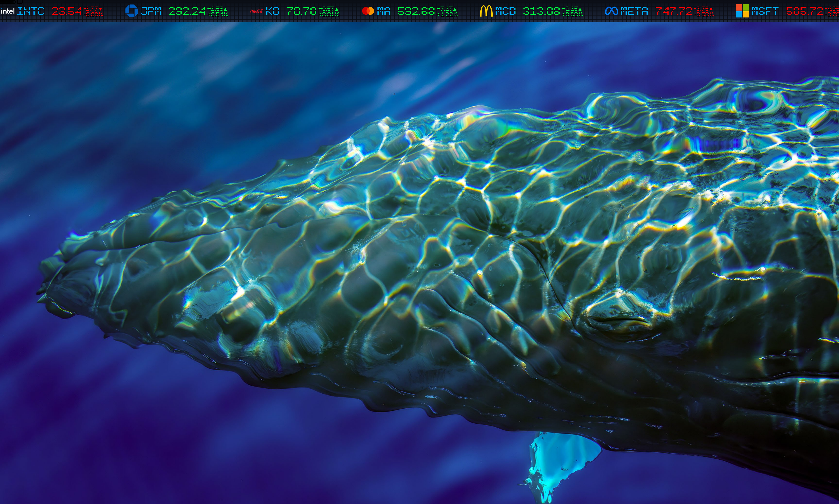839x504 pixels.
Task: Click the MA ticker symbol text
Action: pyautogui.click(x=384, y=11)
